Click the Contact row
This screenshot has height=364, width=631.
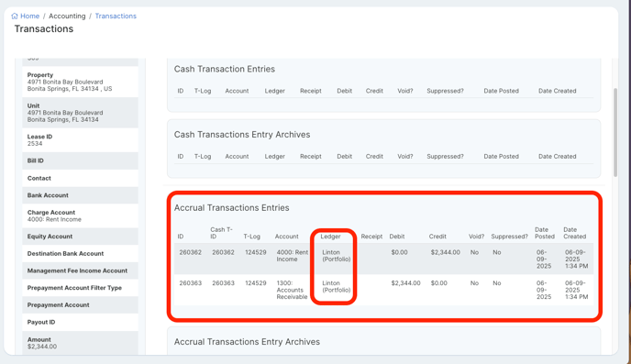(x=80, y=178)
